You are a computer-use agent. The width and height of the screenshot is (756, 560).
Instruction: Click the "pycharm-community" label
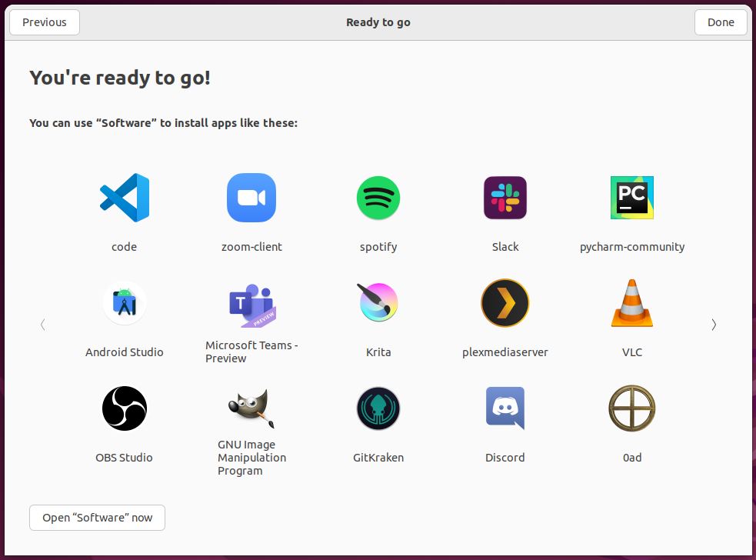click(632, 247)
